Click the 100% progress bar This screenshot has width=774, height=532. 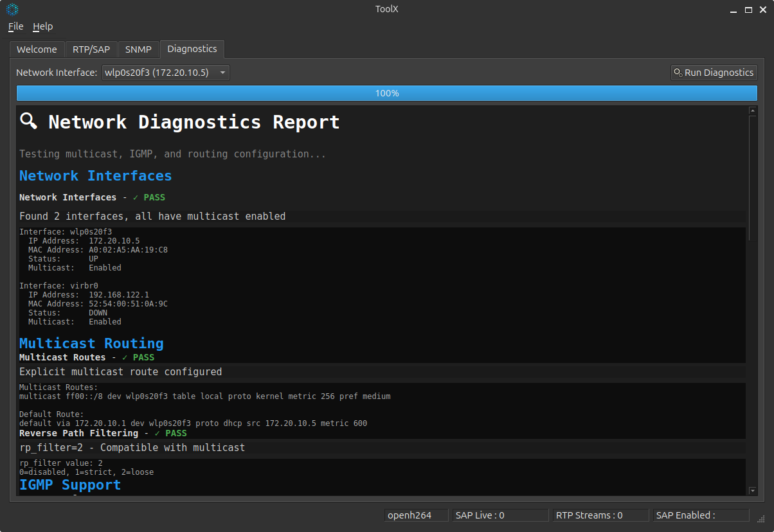tap(386, 93)
